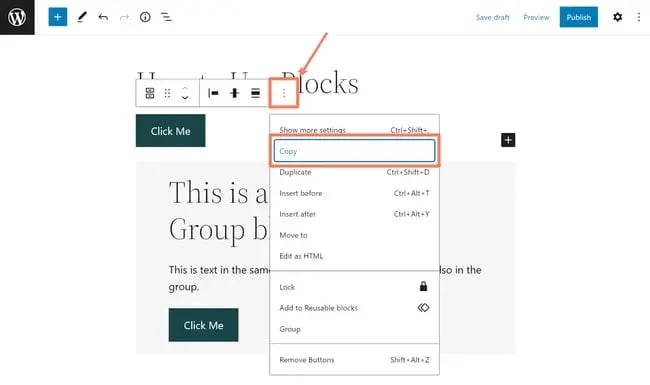This screenshot has height=385, width=650.
Task: Move the block down with the arrow
Action: 185,98
